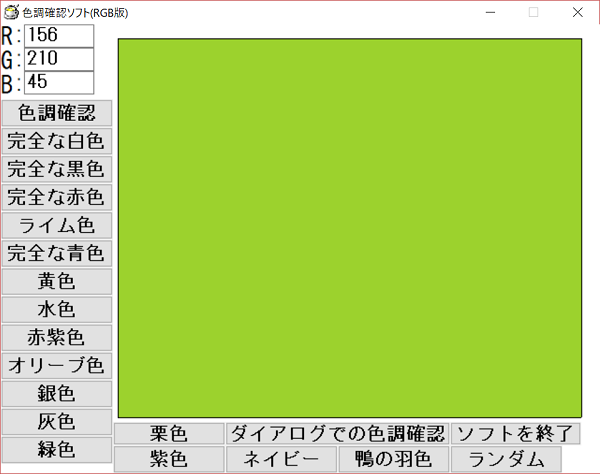
Task: Set color with 黄色 button
Action: click(57, 282)
